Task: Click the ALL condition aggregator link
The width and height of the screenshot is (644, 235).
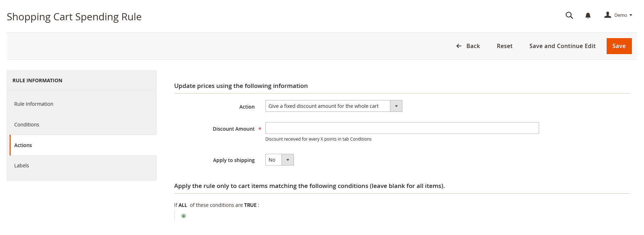Action: (x=183, y=205)
